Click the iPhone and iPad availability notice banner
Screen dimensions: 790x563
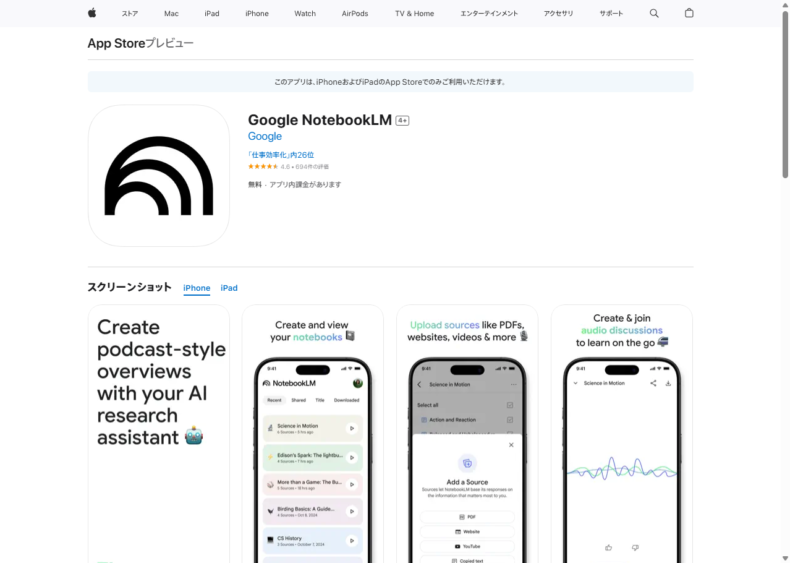390,82
